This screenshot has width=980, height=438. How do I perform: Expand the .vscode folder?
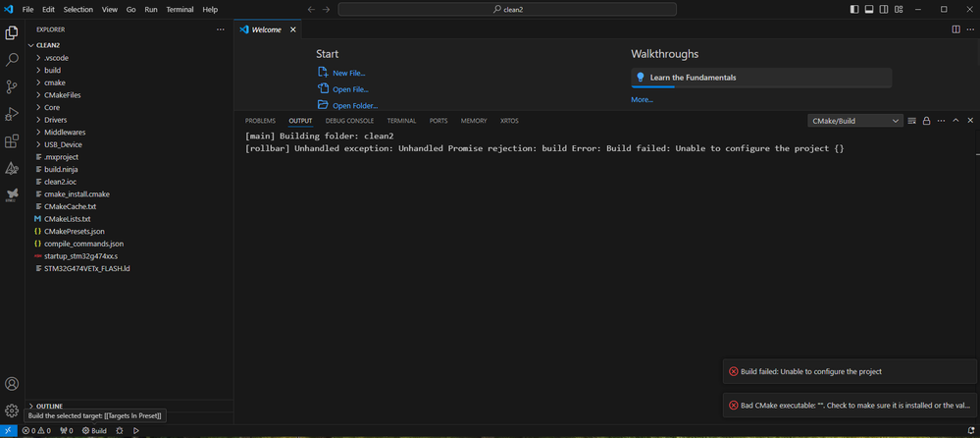[129, 58]
